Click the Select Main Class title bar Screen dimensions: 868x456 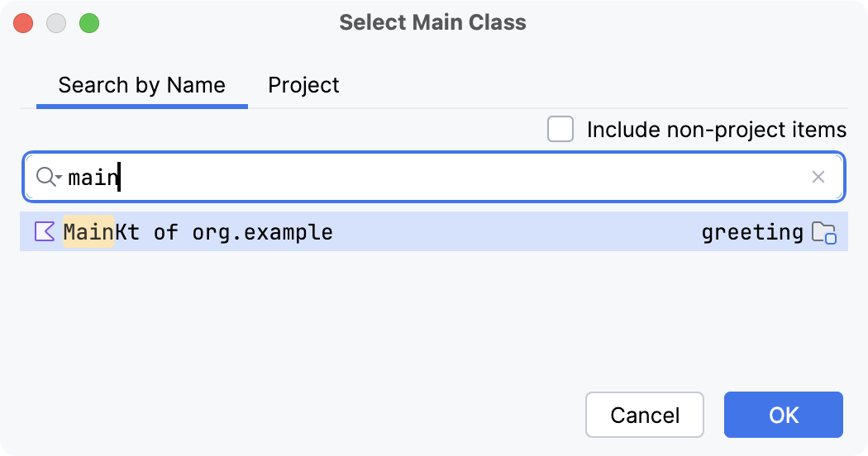pyautogui.click(x=432, y=22)
